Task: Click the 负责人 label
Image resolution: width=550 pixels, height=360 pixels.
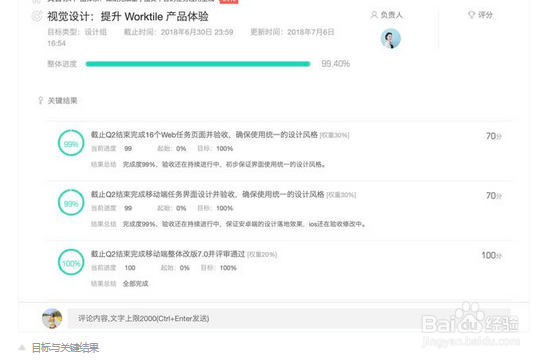Action: tap(391, 15)
